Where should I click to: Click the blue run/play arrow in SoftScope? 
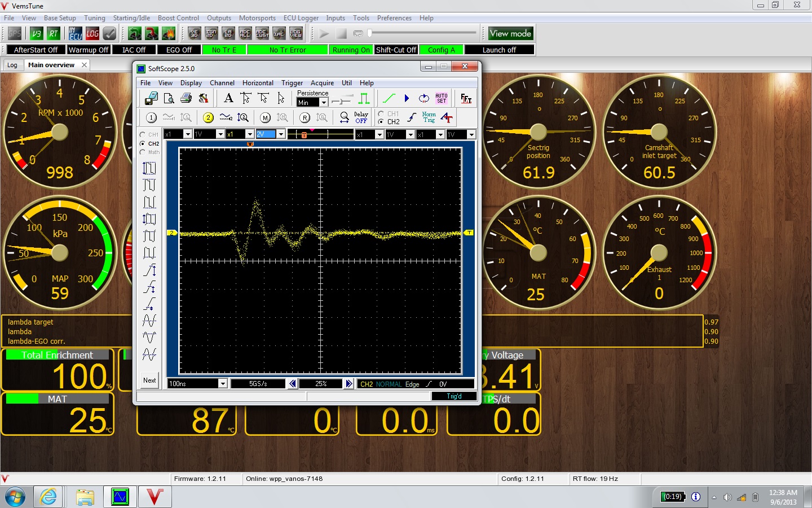coord(407,98)
